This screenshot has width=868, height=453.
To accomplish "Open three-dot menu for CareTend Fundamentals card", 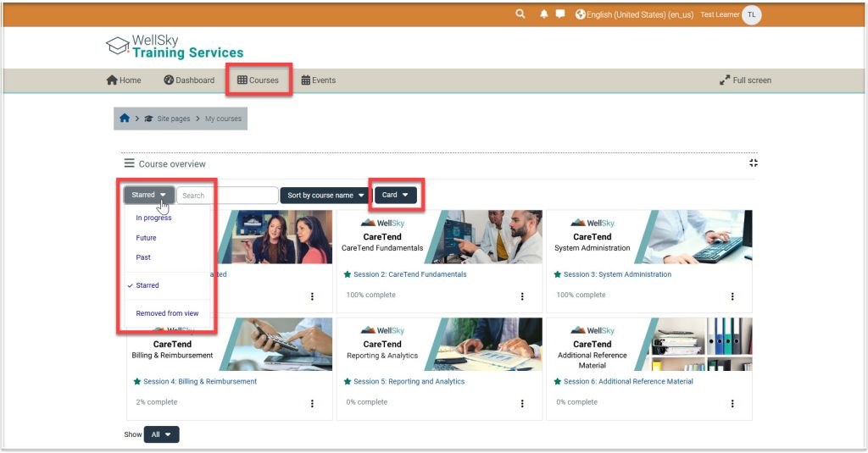I will coord(522,296).
